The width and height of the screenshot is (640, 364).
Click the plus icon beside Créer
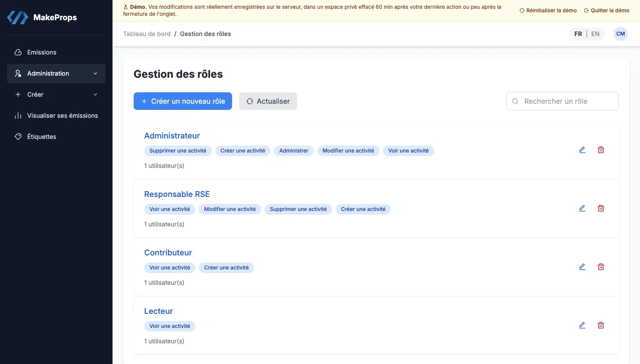(18, 95)
